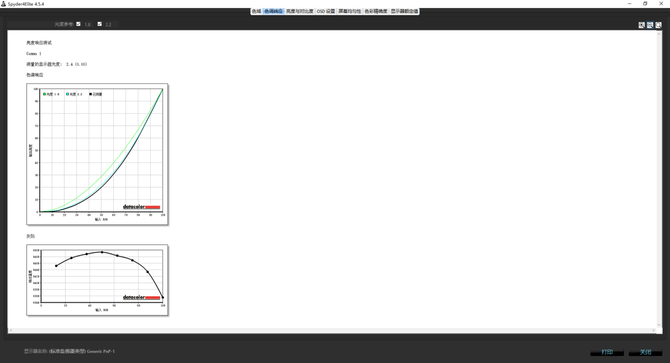This screenshot has width=670, height=363.
Task: Switch to the 显示器额定值 tab
Action: click(404, 11)
